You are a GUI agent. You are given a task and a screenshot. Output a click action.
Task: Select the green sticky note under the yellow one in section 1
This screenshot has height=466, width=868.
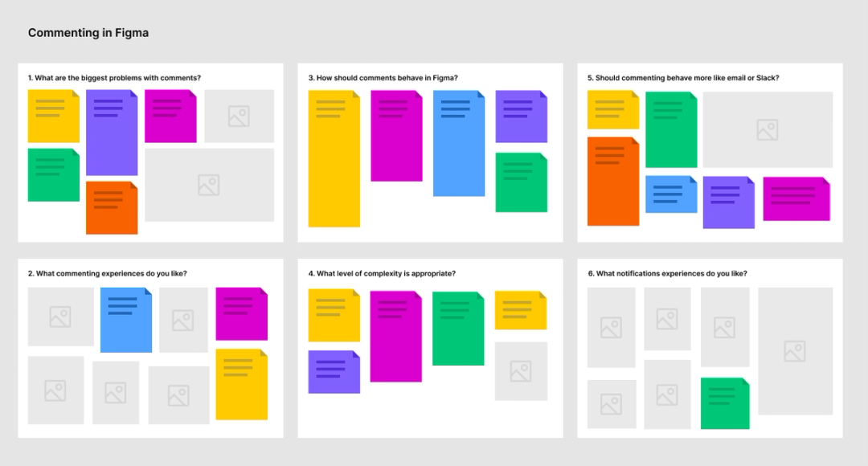click(x=53, y=174)
